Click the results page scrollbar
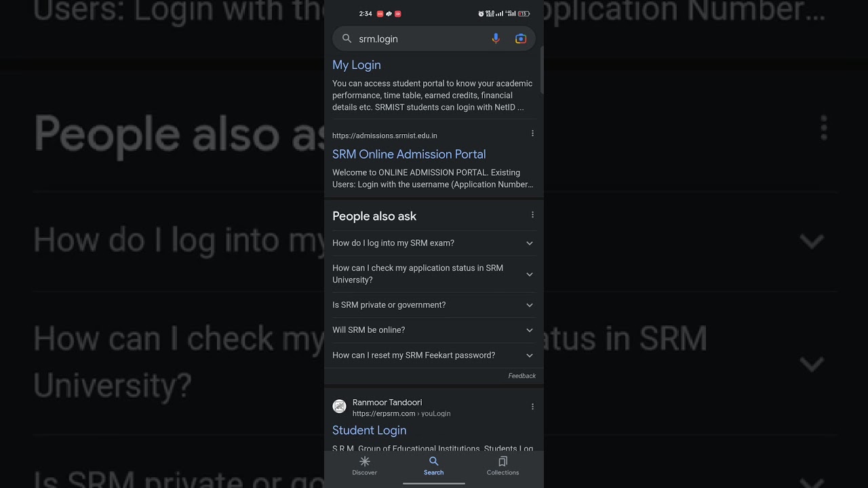 (x=542, y=70)
